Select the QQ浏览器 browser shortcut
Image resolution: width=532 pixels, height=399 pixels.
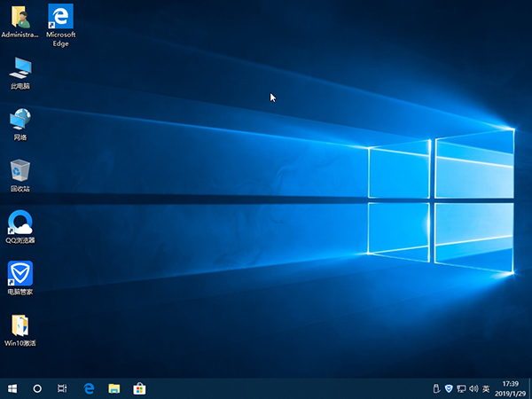pos(20,227)
